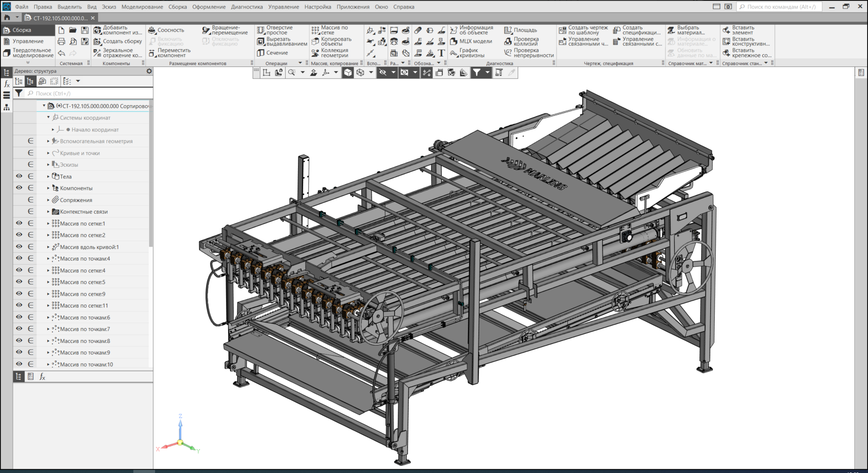Hide the Тела node using eye icon

[x=19, y=176]
